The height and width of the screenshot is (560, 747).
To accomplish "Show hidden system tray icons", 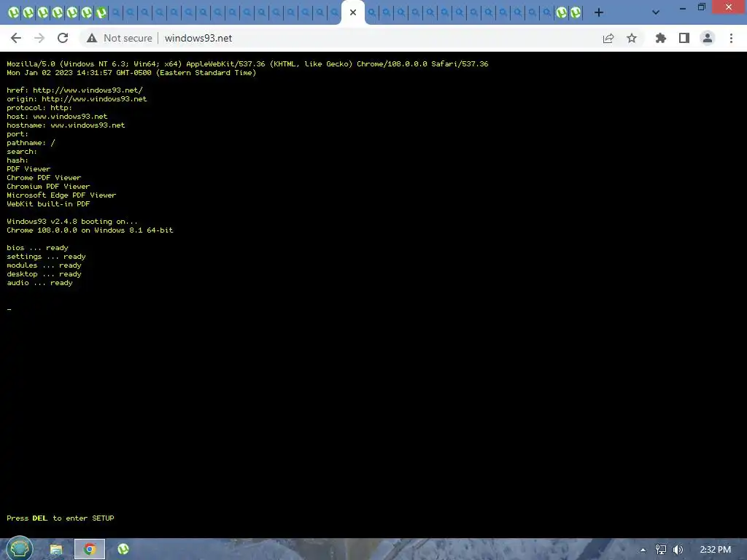I will click(643, 550).
